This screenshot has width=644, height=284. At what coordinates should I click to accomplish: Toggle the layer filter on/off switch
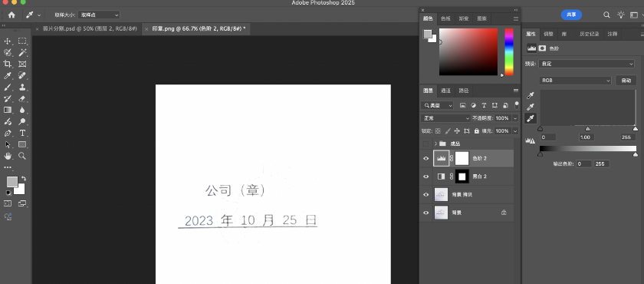[x=516, y=104]
